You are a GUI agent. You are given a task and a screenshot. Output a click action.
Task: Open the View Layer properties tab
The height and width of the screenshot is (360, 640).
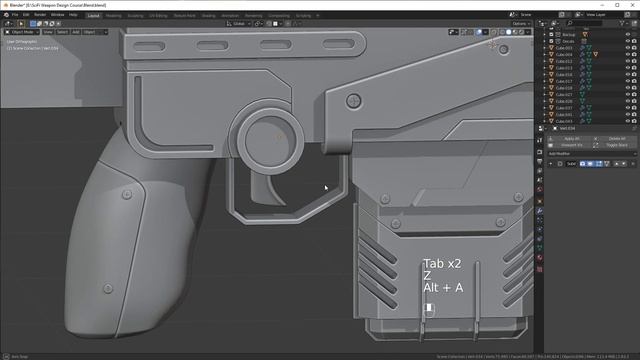540,171
